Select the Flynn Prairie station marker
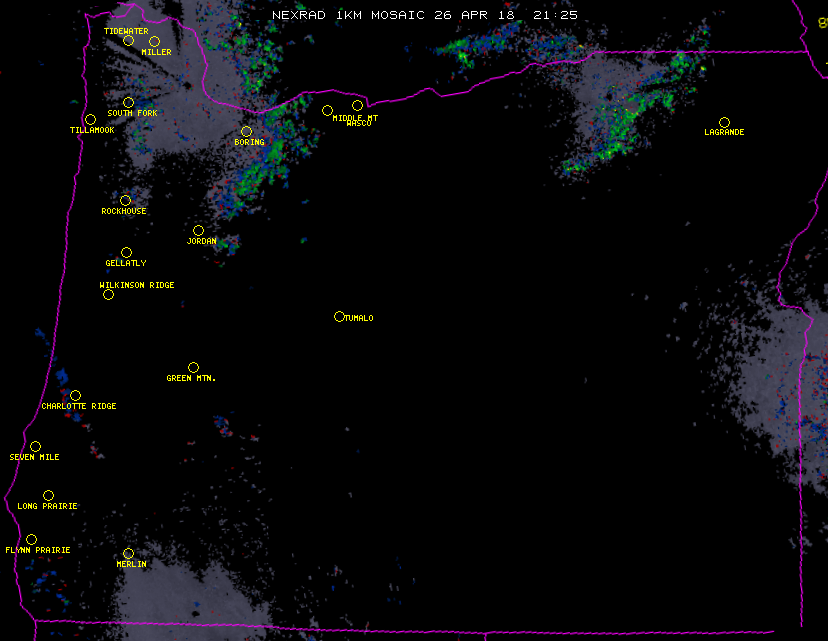Image resolution: width=828 pixels, height=641 pixels. tap(31, 539)
